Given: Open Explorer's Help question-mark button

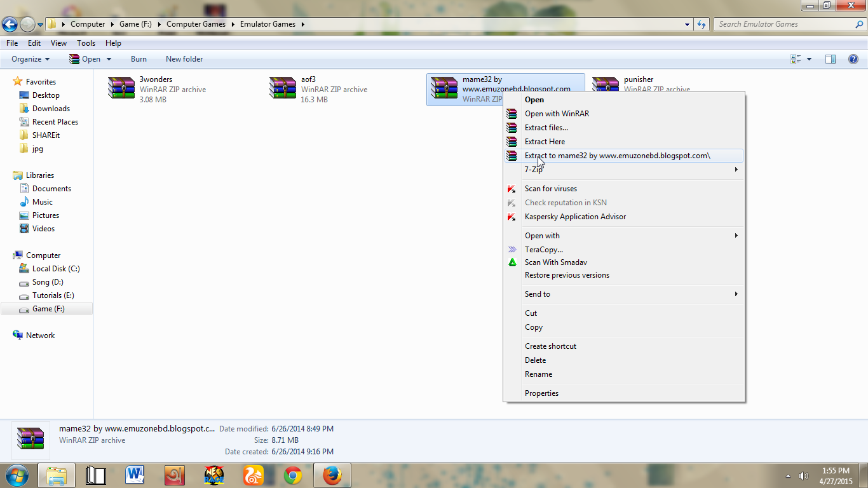Looking at the screenshot, I should click(853, 59).
